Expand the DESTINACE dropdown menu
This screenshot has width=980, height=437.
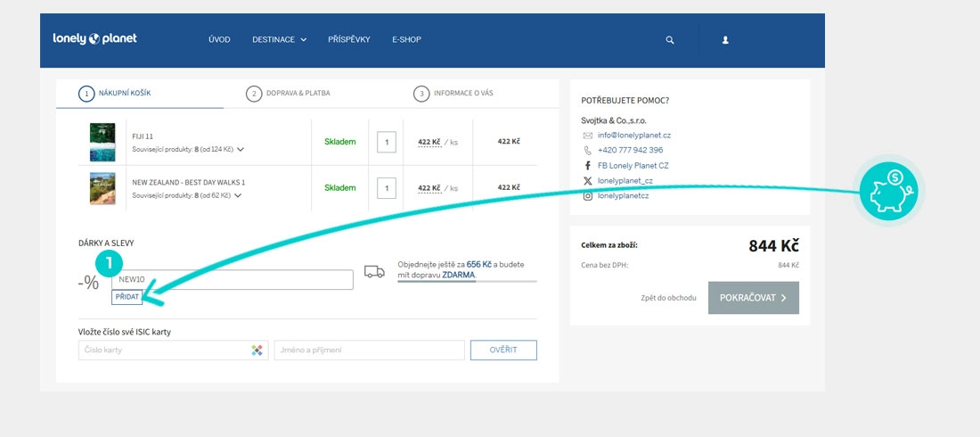click(279, 40)
